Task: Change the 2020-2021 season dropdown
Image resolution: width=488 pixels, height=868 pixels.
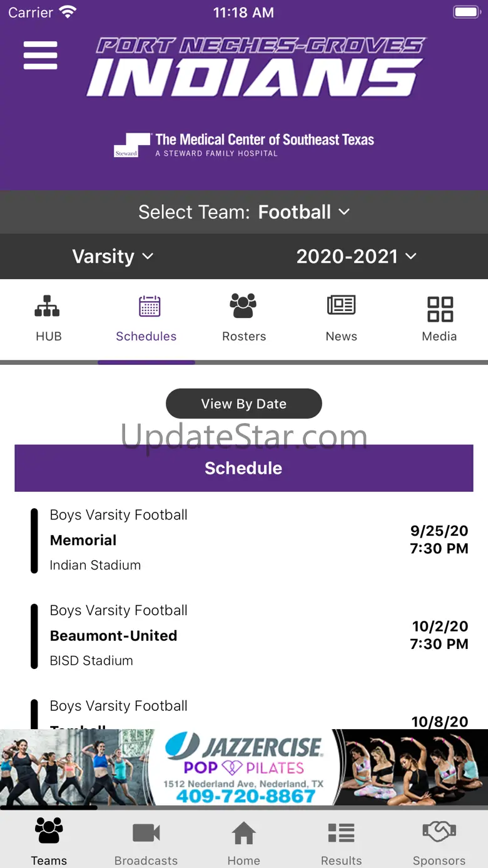Action: point(356,257)
